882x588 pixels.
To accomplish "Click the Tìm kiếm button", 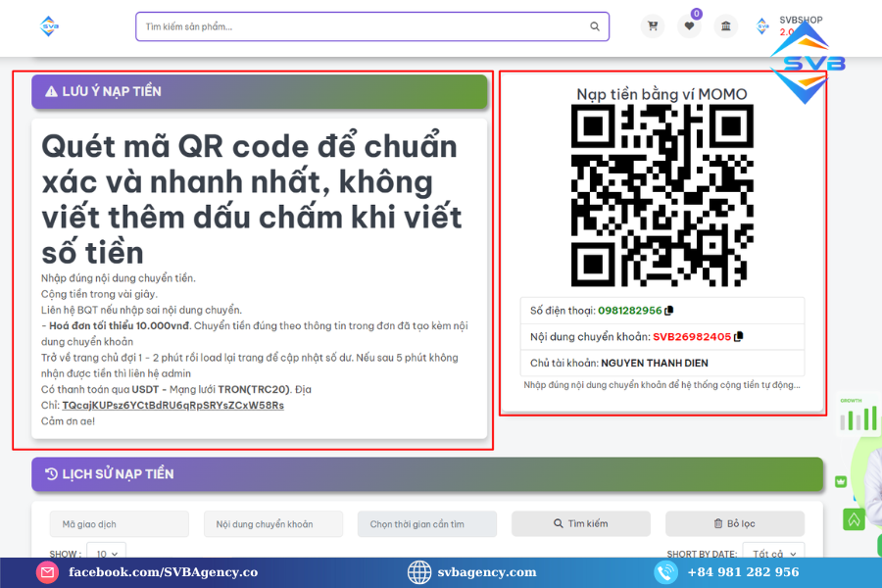I will click(x=581, y=523).
